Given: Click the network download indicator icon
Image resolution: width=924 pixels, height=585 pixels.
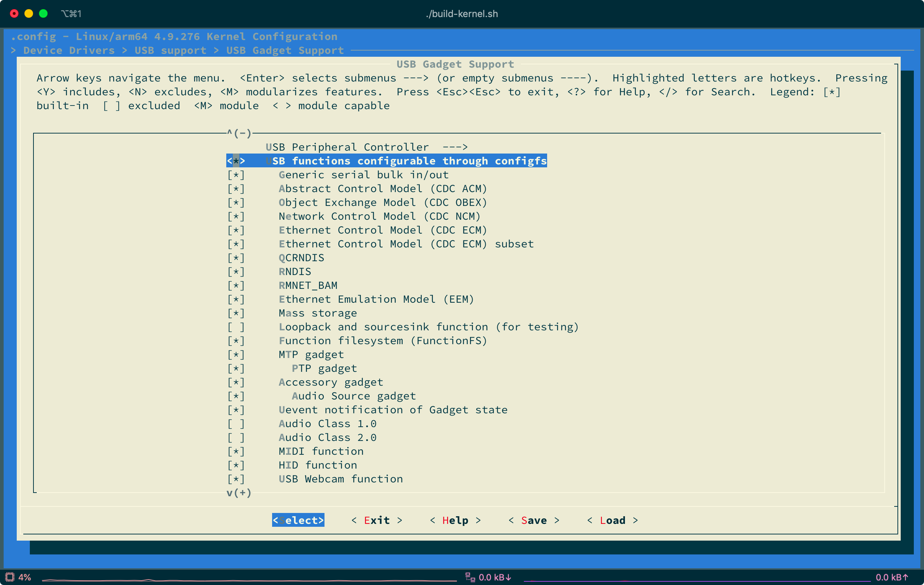Looking at the screenshot, I should pyautogui.click(x=470, y=577).
